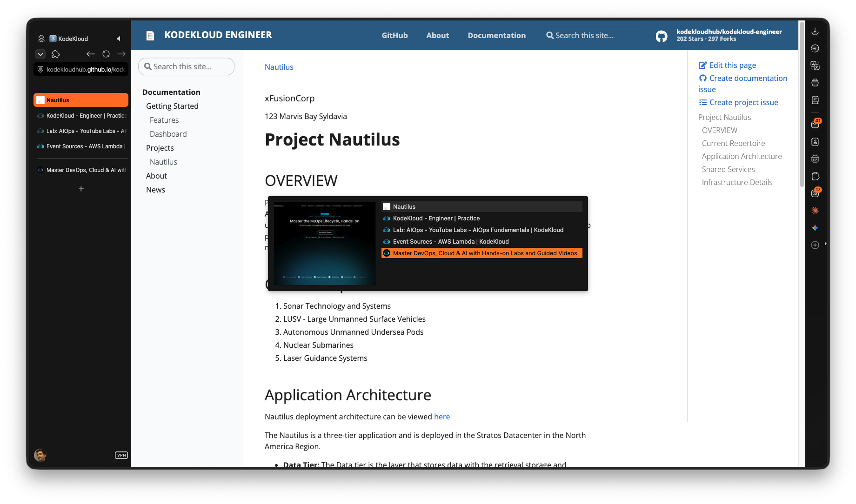
Task: Click the circular arrow icon below Downloads
Action: [815, 48]
